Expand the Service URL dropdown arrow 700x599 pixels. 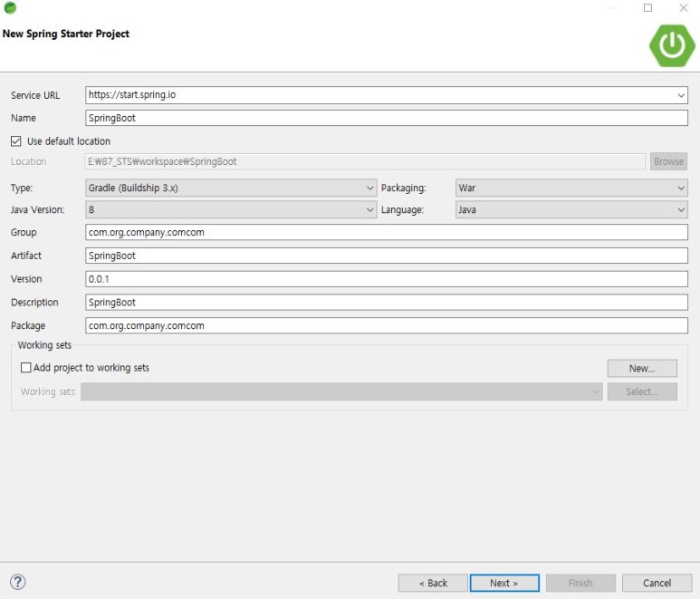681,95
